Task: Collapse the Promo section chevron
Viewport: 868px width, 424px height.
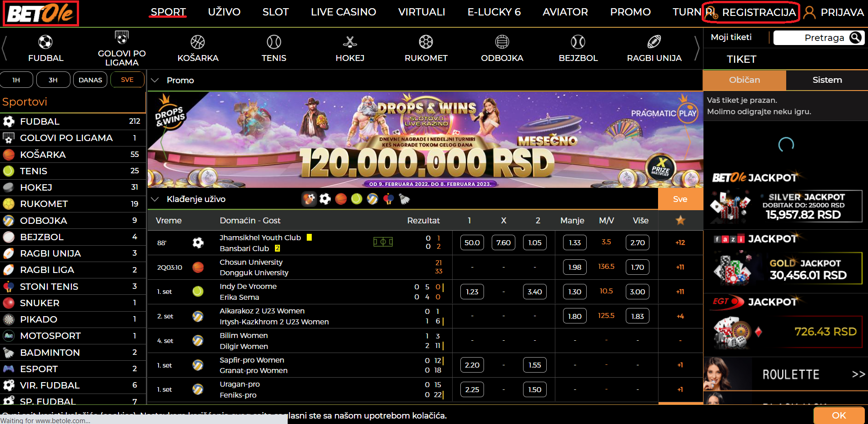Action: pos(155,80)
